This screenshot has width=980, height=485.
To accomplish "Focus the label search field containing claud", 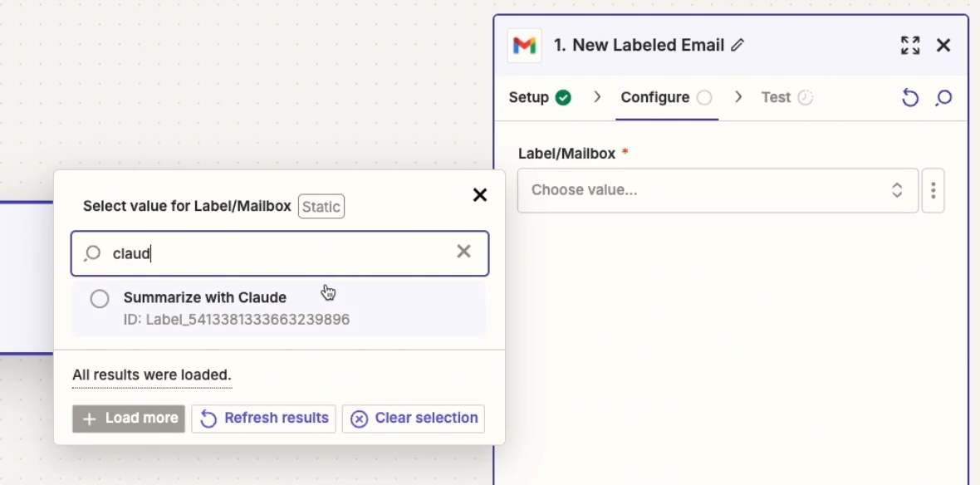I will coord(279,253).
